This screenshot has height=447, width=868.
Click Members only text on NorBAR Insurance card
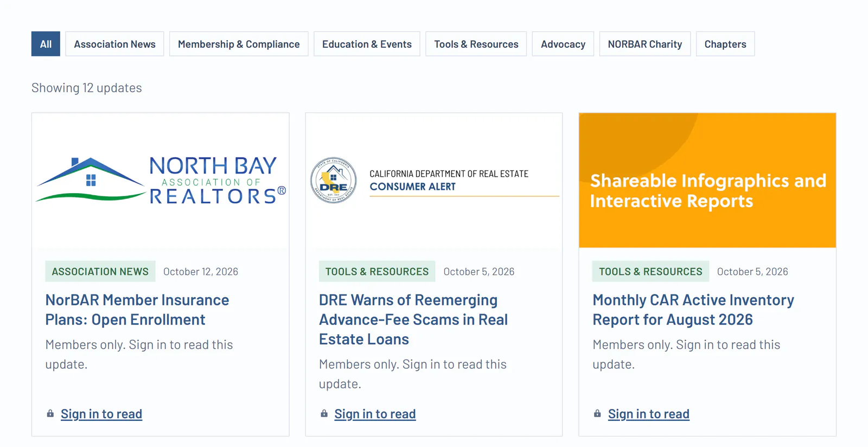tap(139, 354)
